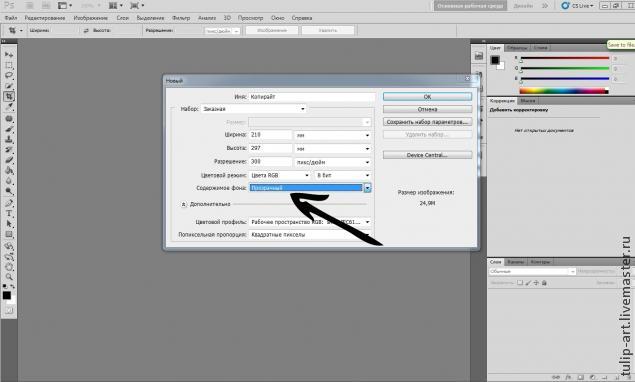Click the Имя name input field
Image resolution: width=635 pixels, height=382 pixels.
click(312, 97)
